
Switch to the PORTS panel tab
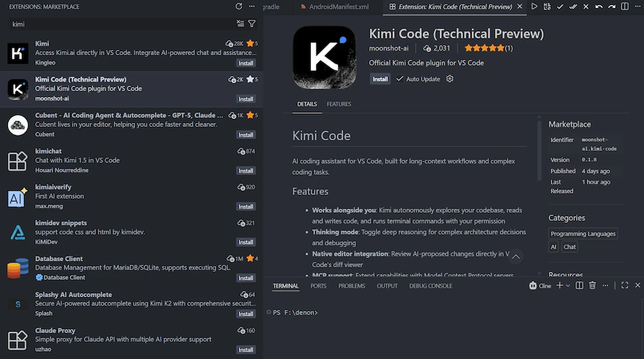point(318,286)
